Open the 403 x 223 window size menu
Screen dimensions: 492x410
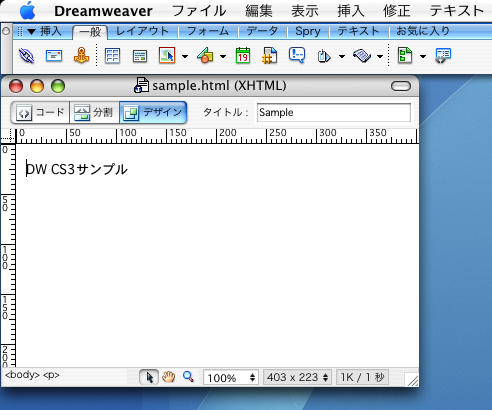[x=297, y=377]
